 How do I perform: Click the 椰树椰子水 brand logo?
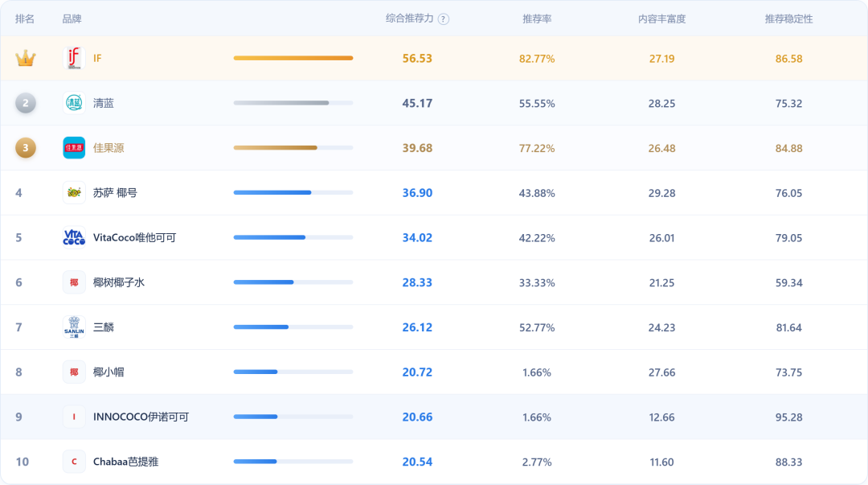point(74,282)
